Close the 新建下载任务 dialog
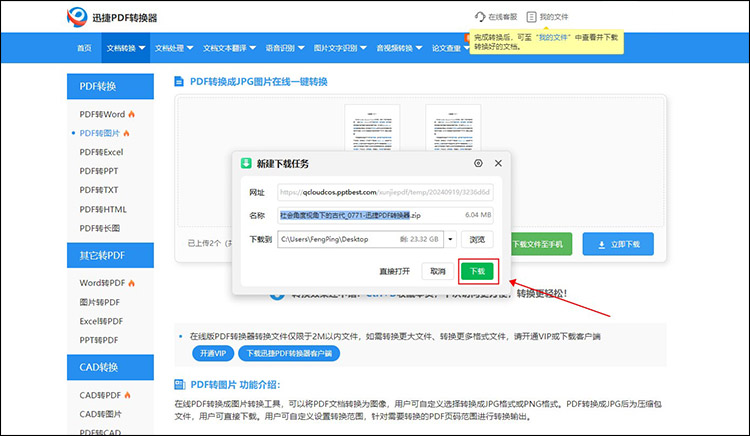This screenshot has width=750, height=436. pos(498,163)
